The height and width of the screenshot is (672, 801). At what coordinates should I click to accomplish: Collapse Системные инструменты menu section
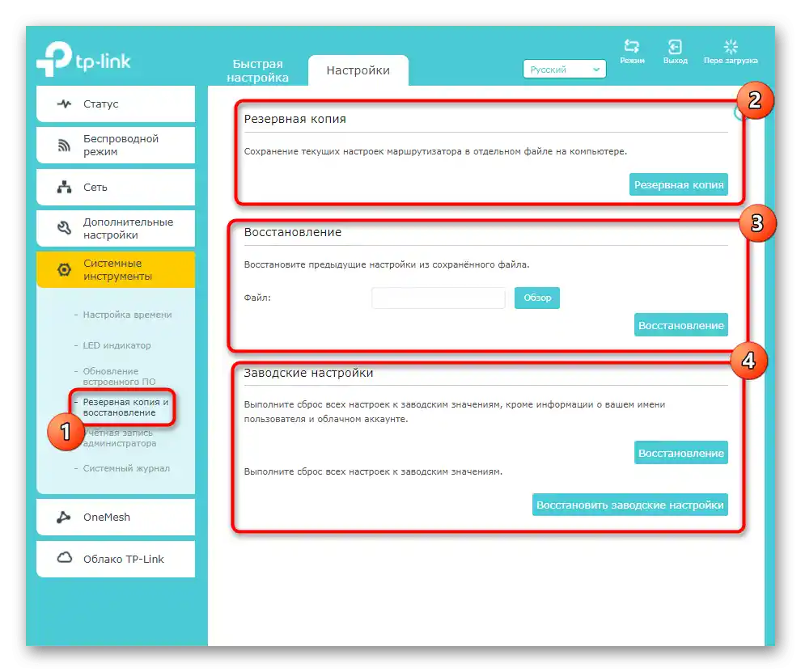click(116, 269)
